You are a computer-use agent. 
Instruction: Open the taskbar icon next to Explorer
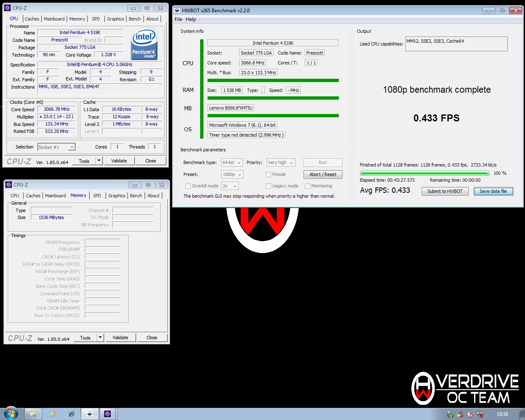click(x=52, y=414)
